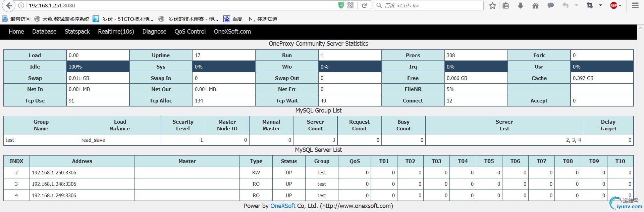Click the Procs value 308
The width and height of the screenshot is (644, 212).
451,55
